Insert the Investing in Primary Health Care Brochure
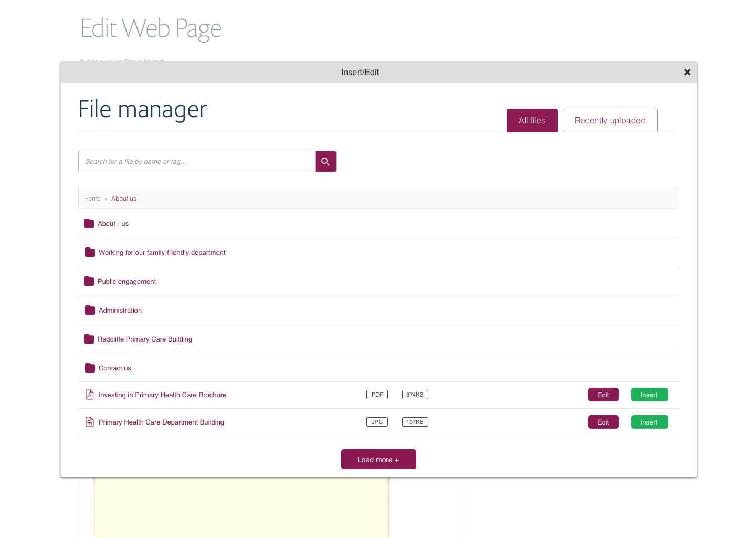Viewport: 756px width, 538px height. point(649,395)
